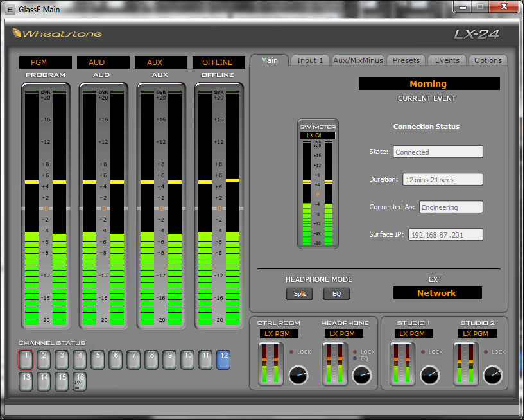Click the LX-24 model logo
This screenshot has width=525, height=420.
coord(476,34)
